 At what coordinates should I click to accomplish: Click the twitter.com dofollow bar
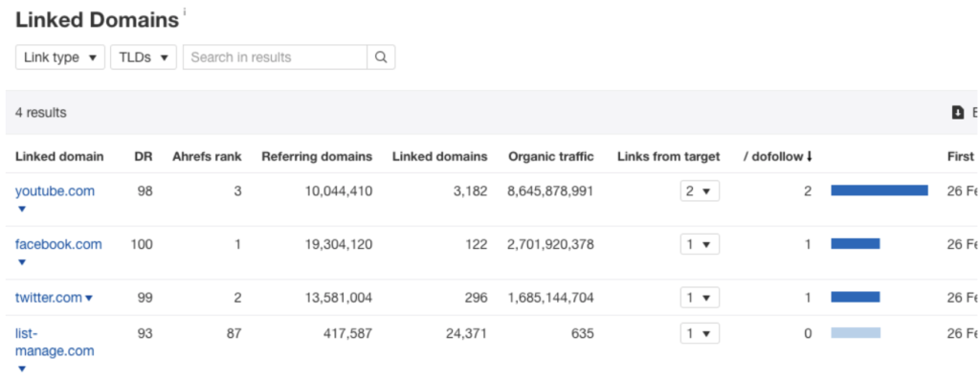(x=856, y=297)
